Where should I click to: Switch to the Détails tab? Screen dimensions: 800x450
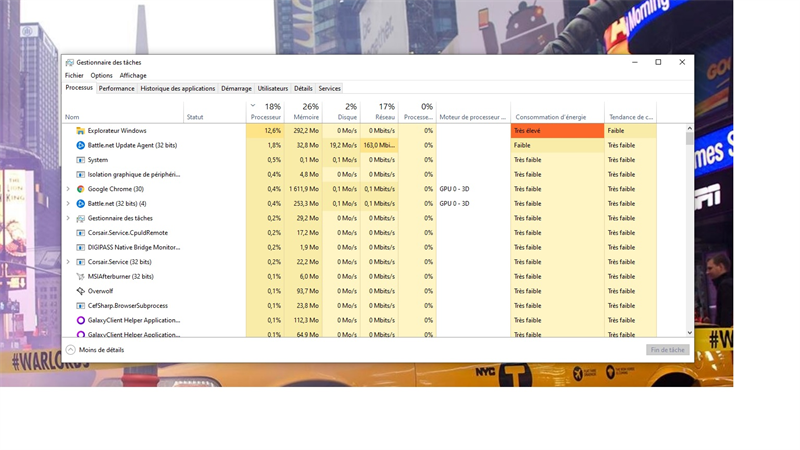(303, 88)
